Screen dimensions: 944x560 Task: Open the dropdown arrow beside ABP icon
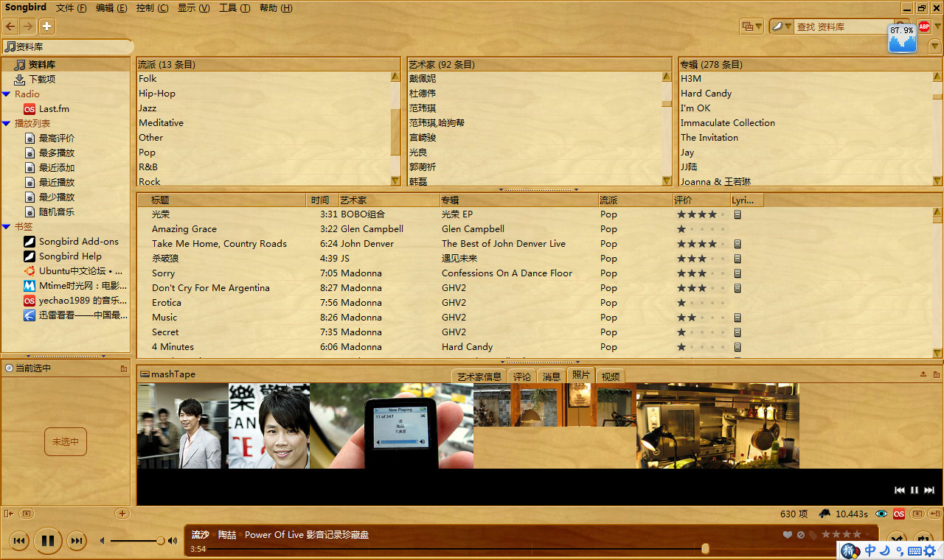pos(937,27)
